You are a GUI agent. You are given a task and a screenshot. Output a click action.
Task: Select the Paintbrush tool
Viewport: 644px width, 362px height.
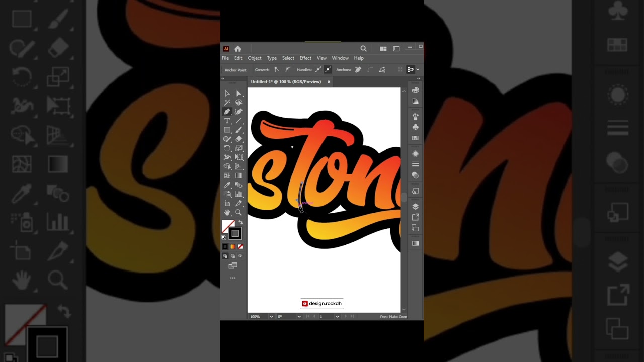point(238,130)
